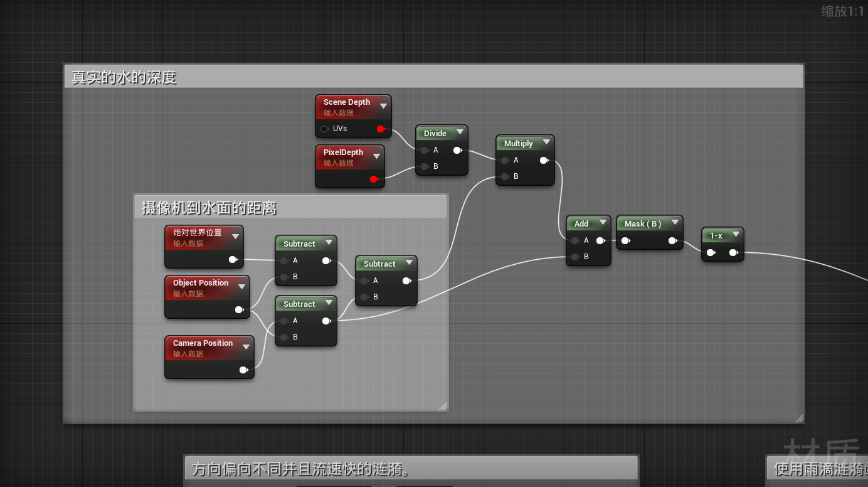Screen dimensions: 868x487
Task: Click the resize handle of 摄像机到水面的距离 comment
Action: click(x=443, y=406)
